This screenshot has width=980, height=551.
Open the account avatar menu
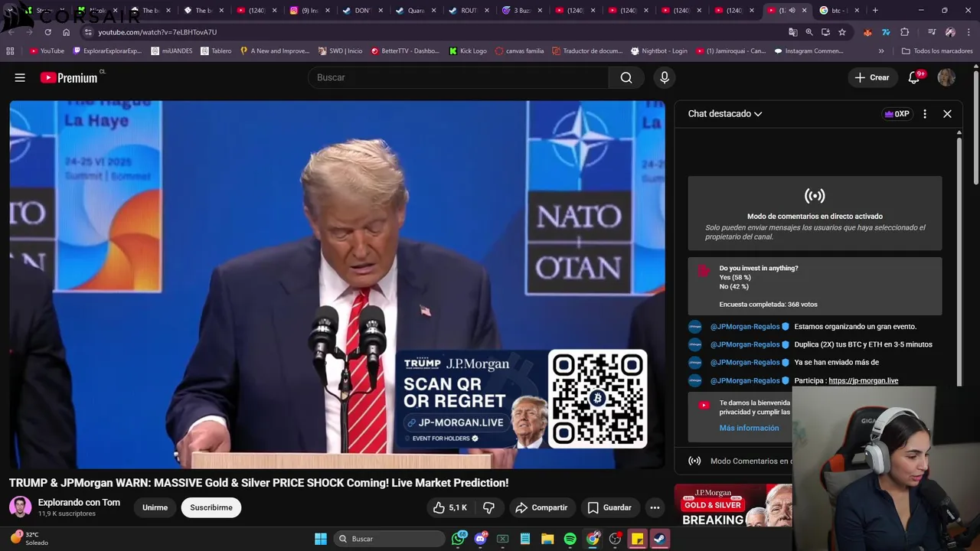946,77
